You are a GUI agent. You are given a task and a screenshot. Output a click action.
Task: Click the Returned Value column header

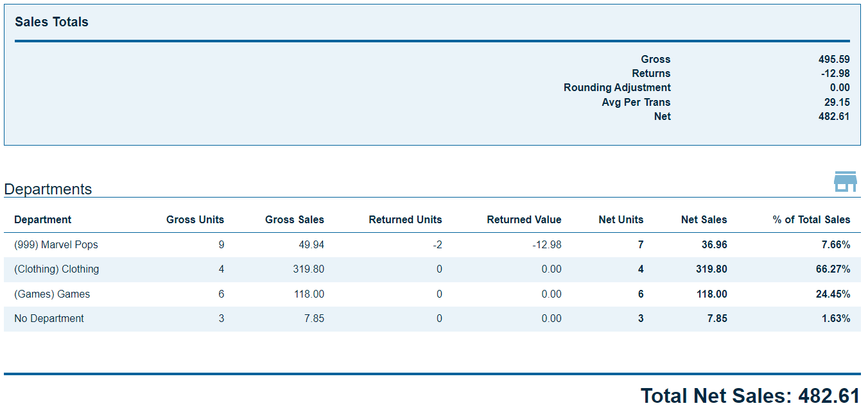(524, 219)
